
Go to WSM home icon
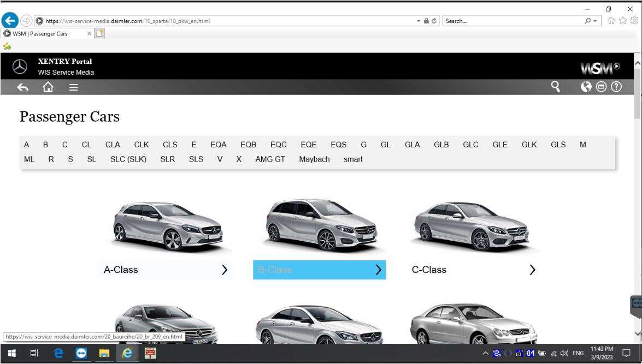click(x=48, y=87)
